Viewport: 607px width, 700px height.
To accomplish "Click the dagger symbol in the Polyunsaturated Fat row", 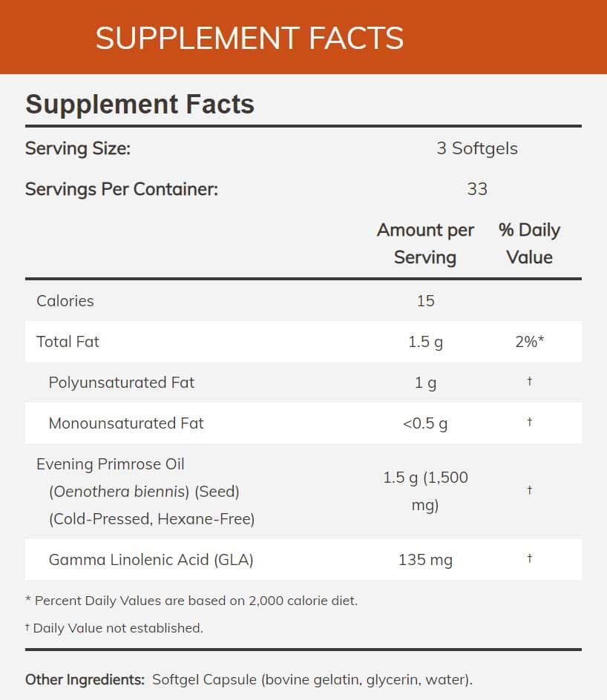I will point(529,381).
